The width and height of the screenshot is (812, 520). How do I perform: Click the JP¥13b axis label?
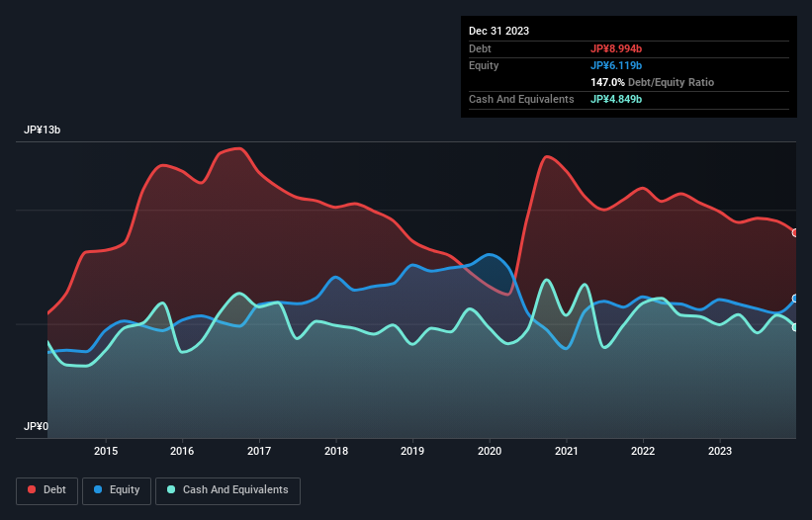click(42, 130)
